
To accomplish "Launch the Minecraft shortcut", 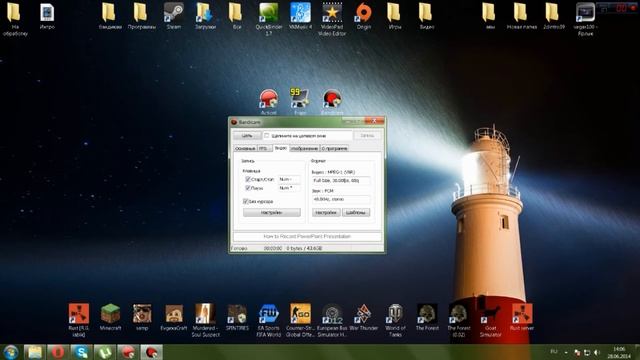I will 110,317.
